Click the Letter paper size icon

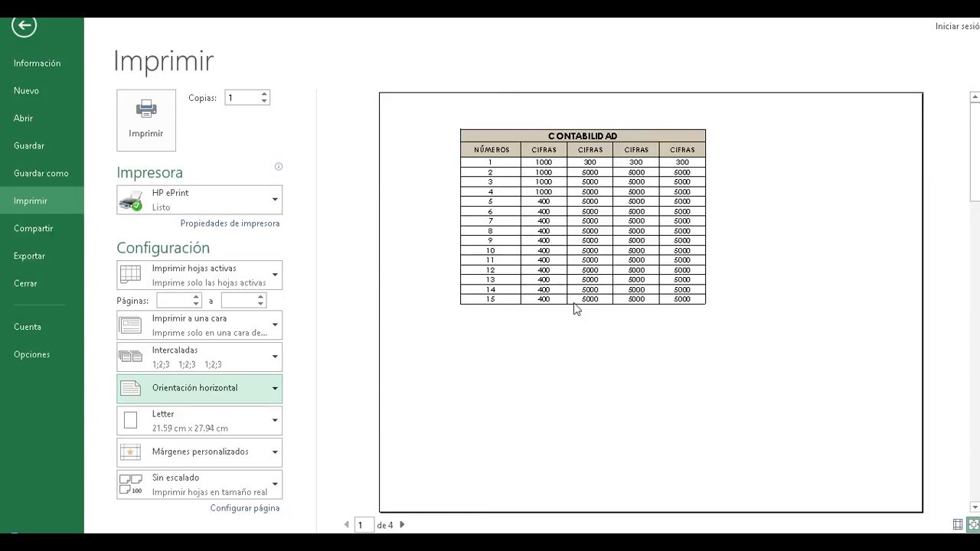click(x=131, y=420)
